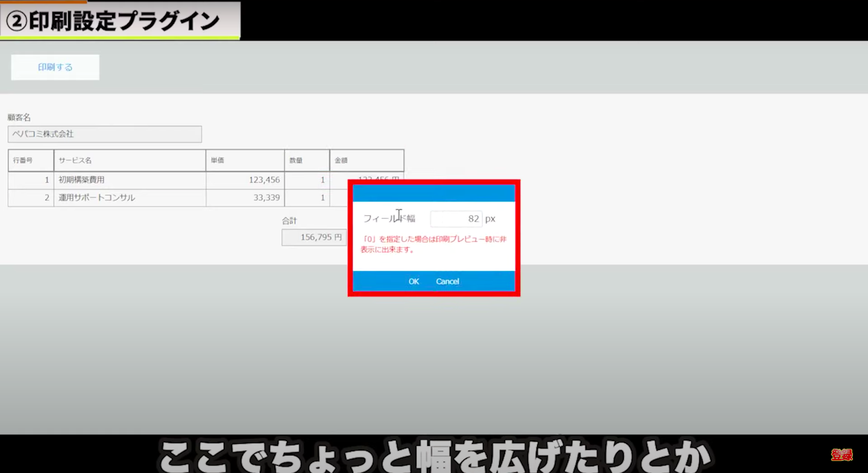This screenshot has height=473, width=868.
Task: Select the ペパコミ株式会社 customer name field
Action: click(x=104, y=134)
